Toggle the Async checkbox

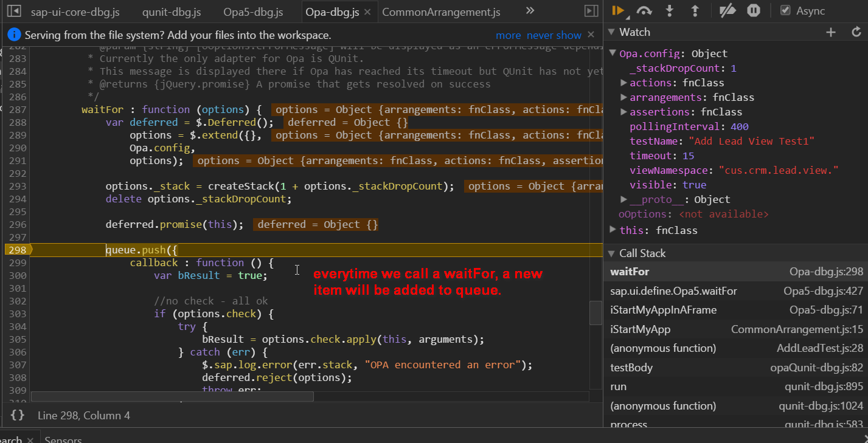click(785, 10)
